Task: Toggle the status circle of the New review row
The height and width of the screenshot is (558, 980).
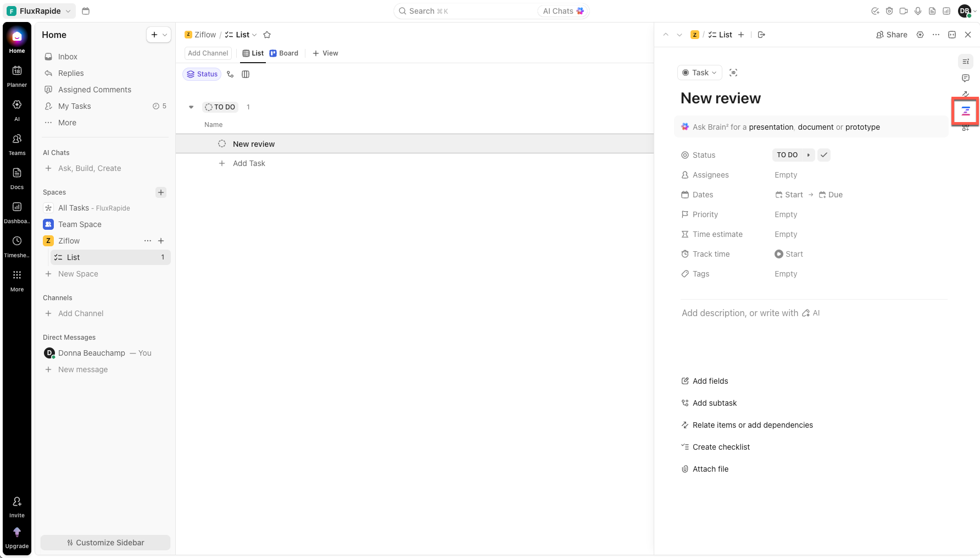Action: 222,143
